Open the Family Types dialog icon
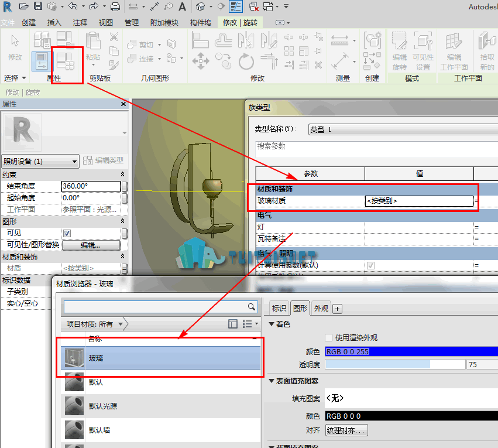This screenshot has height=448, width=498. (66, 61)
